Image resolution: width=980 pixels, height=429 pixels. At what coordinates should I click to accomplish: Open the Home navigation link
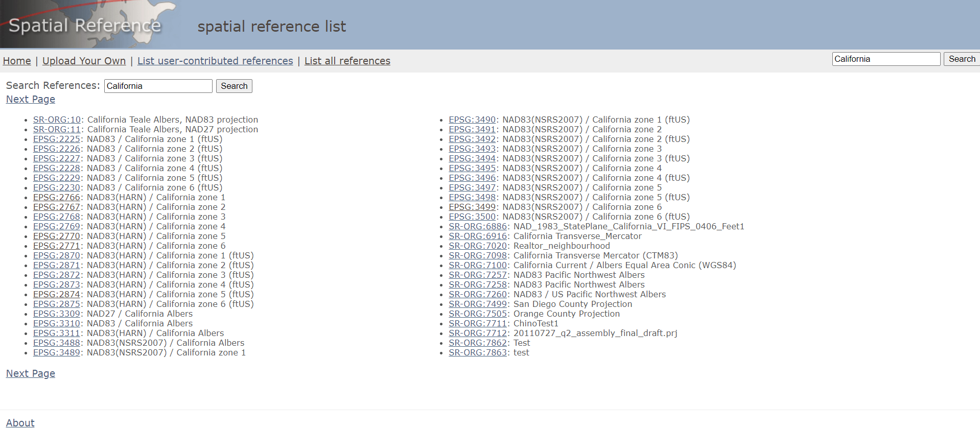[17, 61]
